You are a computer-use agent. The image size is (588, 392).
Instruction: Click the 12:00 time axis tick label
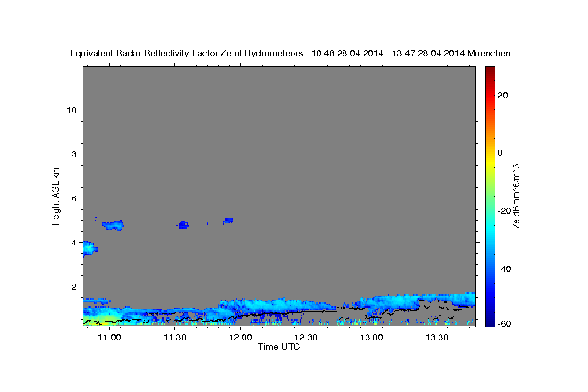[x=241, y=338]
